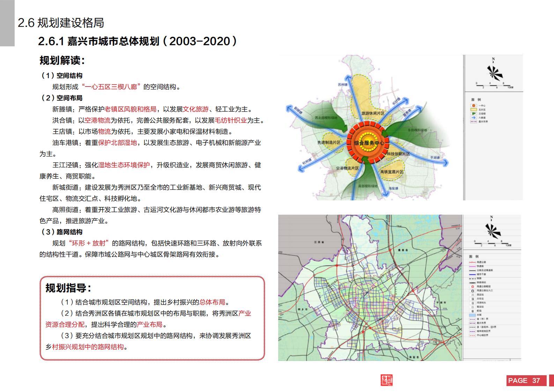Click '东部楔形绿地' label on the map

click(417, 130)
